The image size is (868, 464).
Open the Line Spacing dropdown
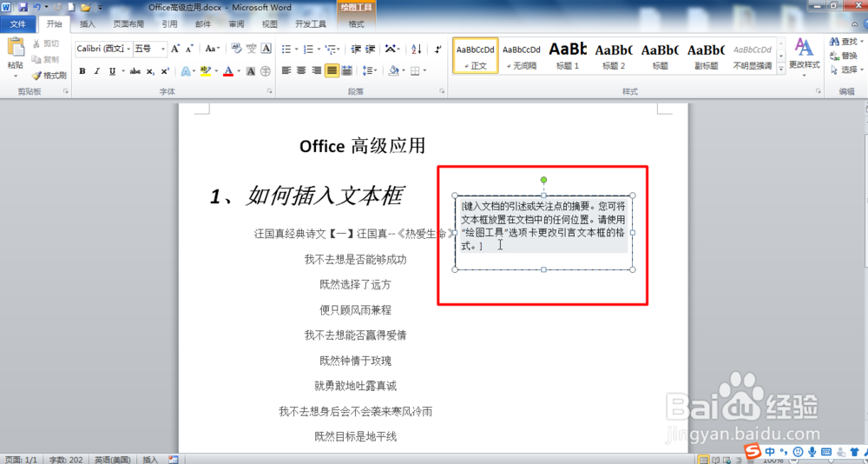369,70
